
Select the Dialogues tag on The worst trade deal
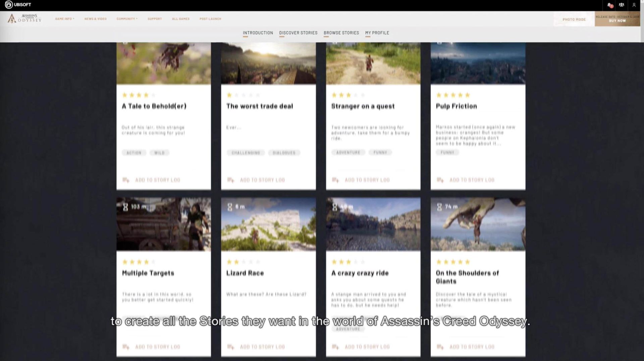[284, 153]
